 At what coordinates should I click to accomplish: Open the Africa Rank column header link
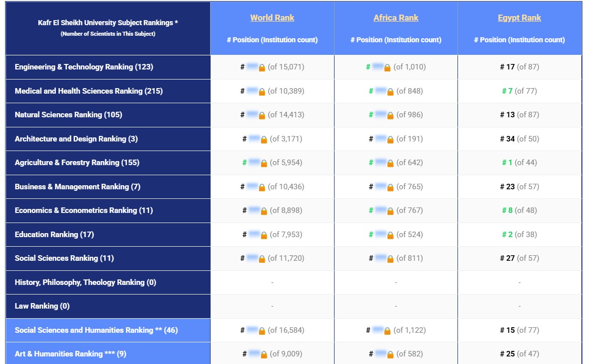click(396, 18)
